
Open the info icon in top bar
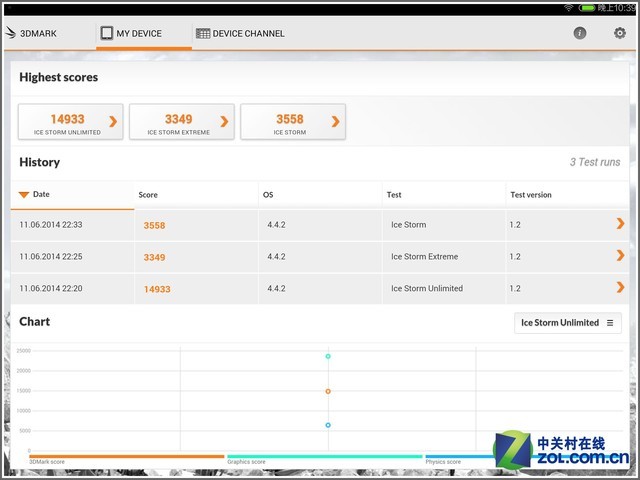point(580,33)
